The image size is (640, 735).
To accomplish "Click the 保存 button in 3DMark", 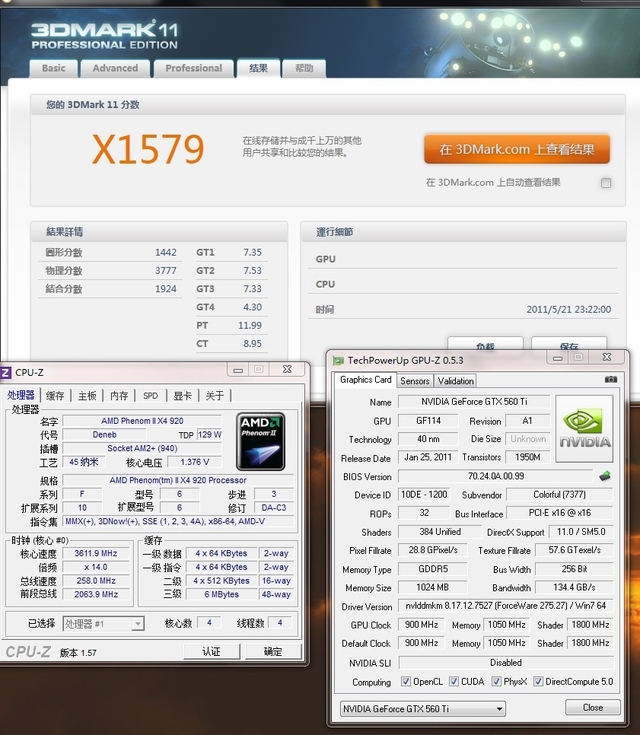I will point(569,344).
